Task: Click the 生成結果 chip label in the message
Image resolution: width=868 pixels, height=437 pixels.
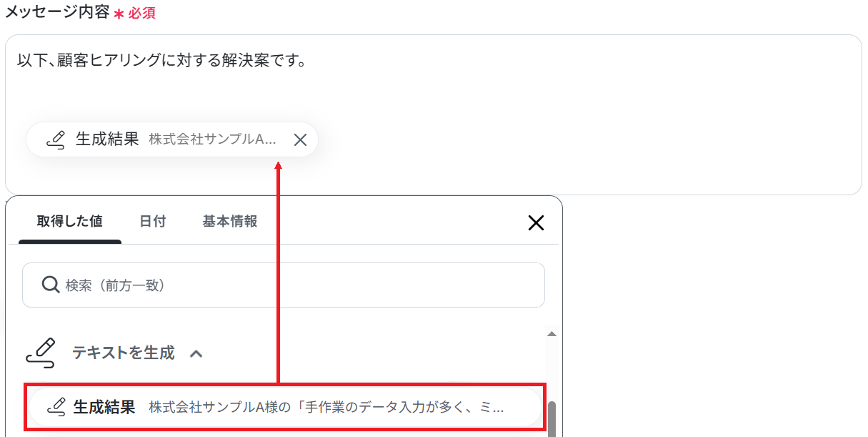Action: (107, 139)
